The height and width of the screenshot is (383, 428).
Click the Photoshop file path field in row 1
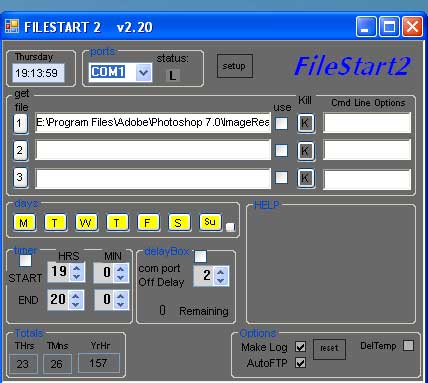coord(153,123)
